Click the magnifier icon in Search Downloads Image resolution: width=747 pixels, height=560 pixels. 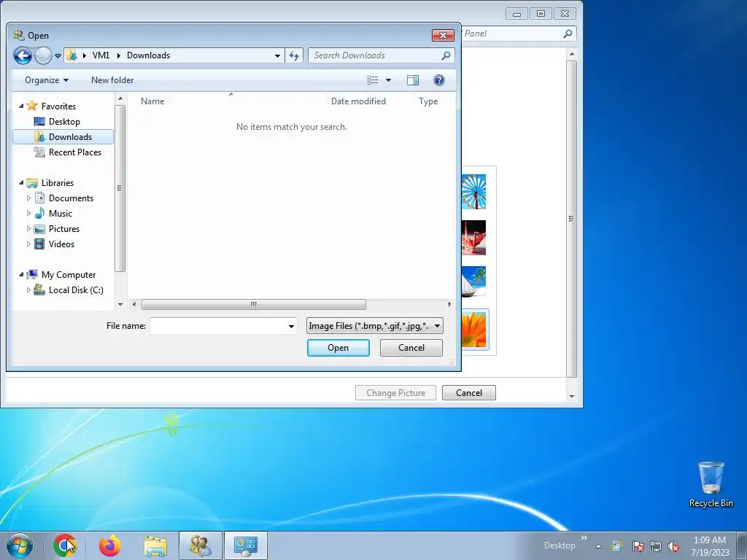446,55
